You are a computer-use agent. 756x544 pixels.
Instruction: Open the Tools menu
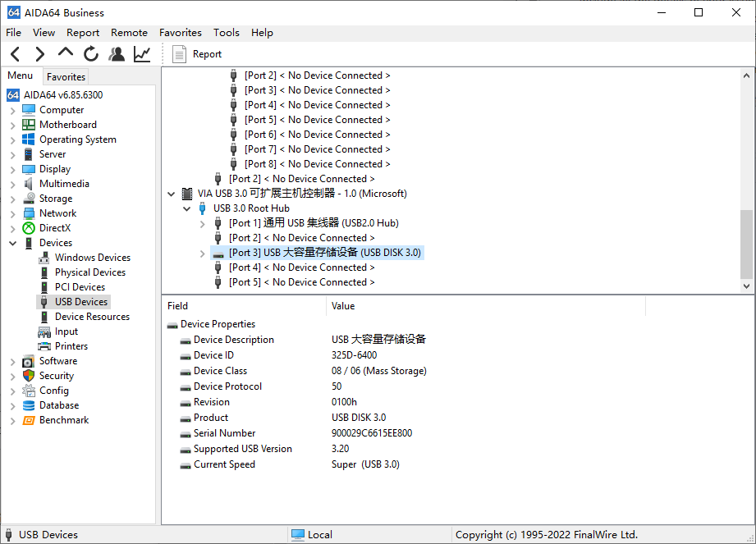tap(226, 32)
